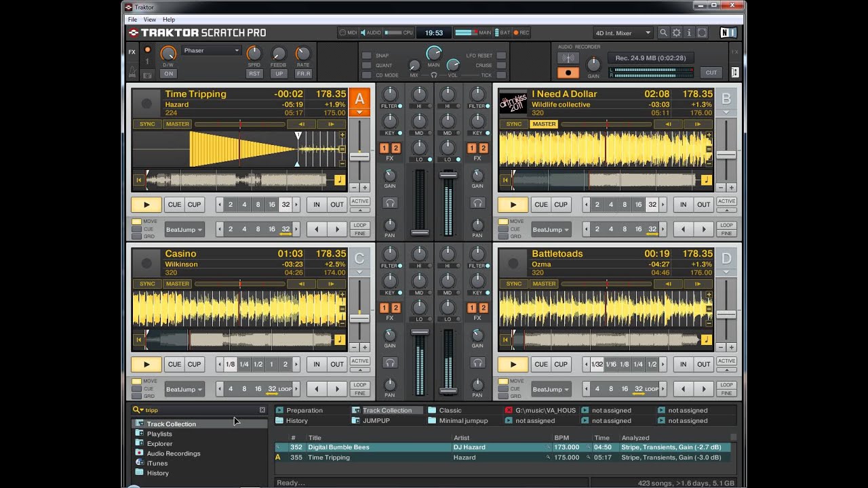Open preferences with the gear icon
The image size is (868, 488).
676,33
